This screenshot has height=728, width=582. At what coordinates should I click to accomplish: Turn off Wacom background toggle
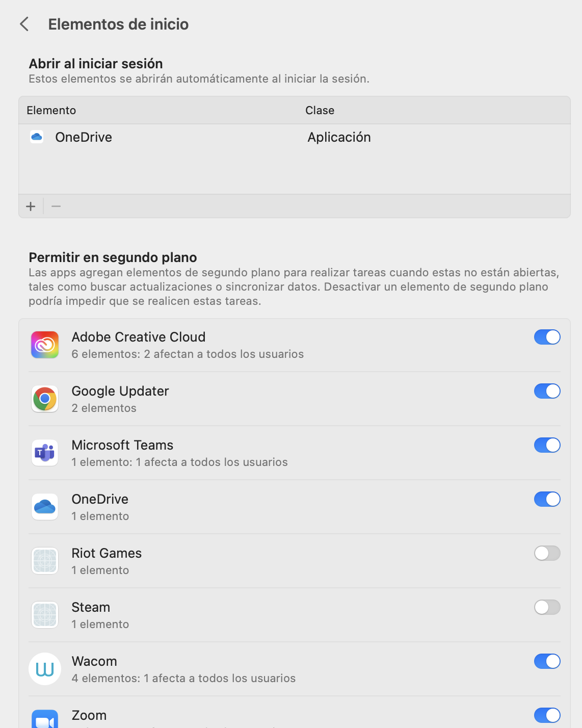[x=547, y=662]
